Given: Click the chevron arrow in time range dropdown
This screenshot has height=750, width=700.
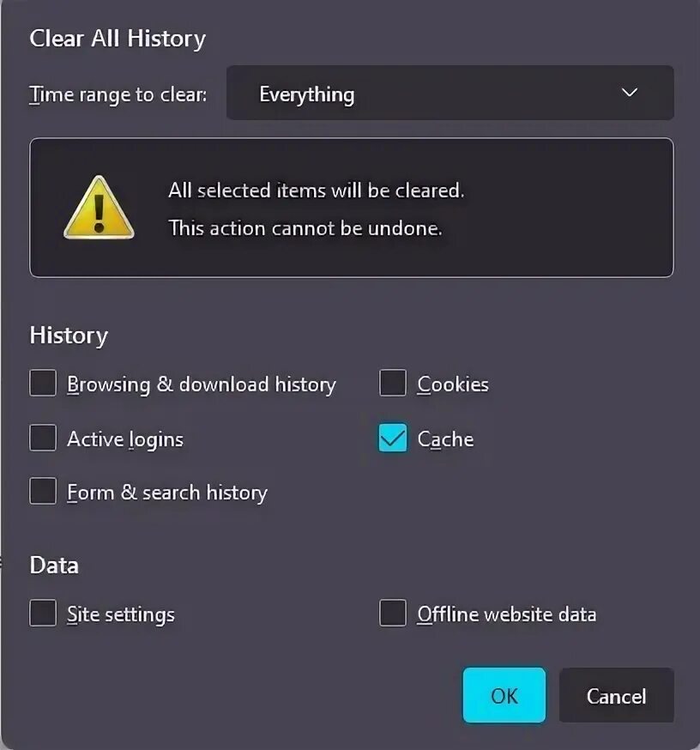Looking at the screenshot, I should point(630,93).
